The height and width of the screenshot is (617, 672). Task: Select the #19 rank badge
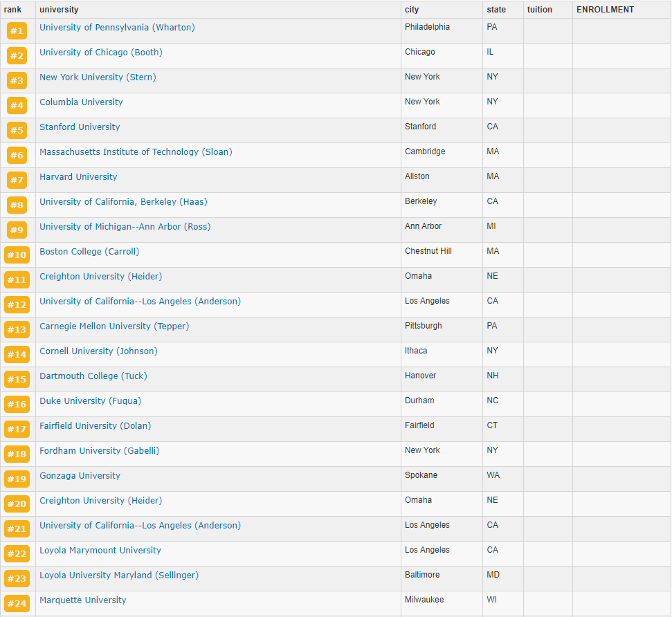click(17, 479)
